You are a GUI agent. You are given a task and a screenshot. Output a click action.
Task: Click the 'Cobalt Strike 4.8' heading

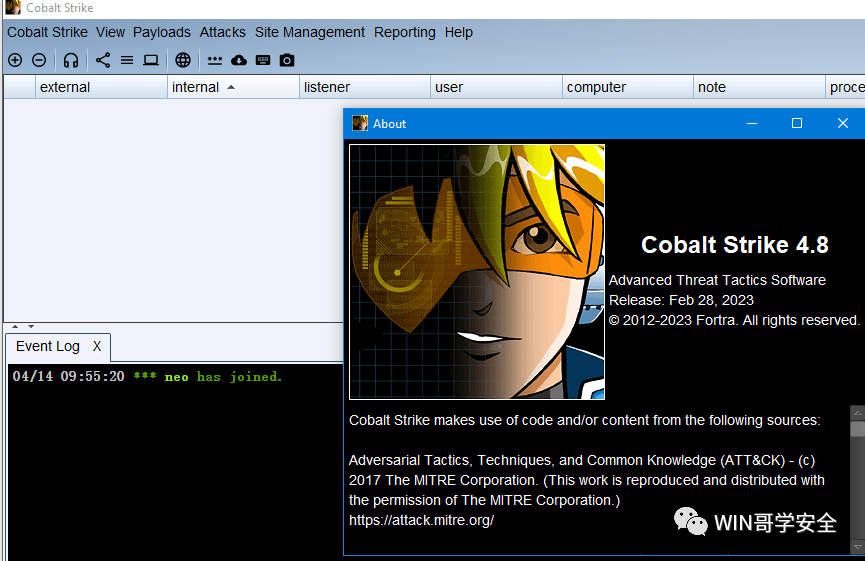coord(735,245)
